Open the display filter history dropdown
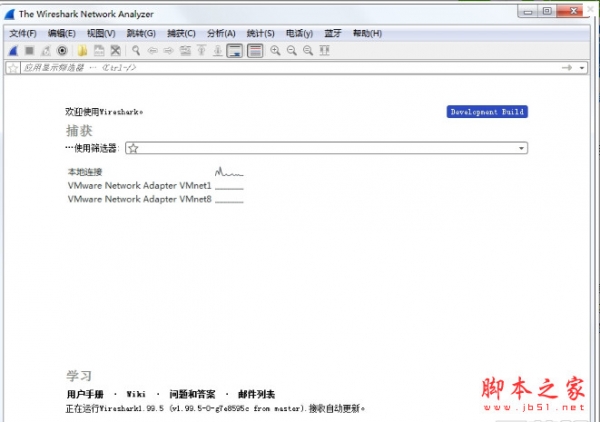 pos(582,68)
